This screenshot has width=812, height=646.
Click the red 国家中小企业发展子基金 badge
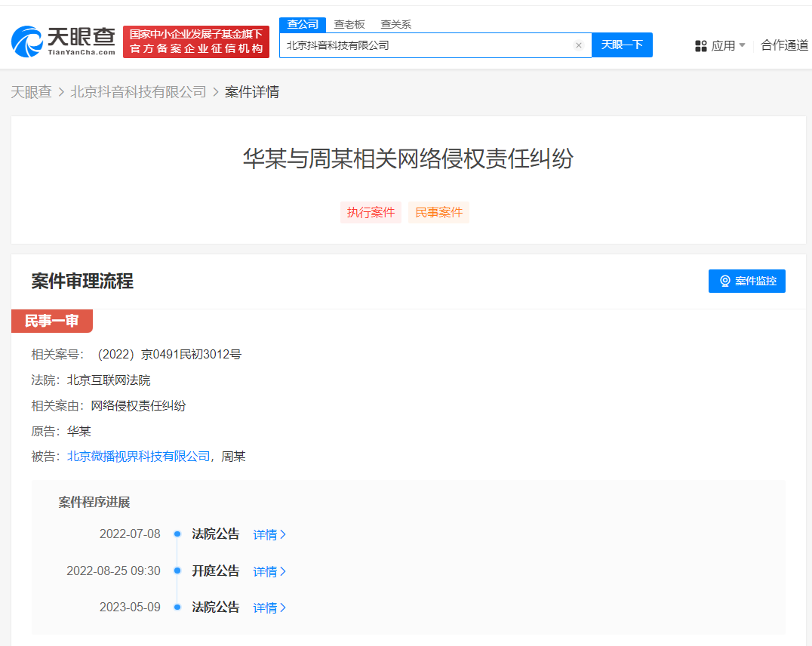[195, 42]
